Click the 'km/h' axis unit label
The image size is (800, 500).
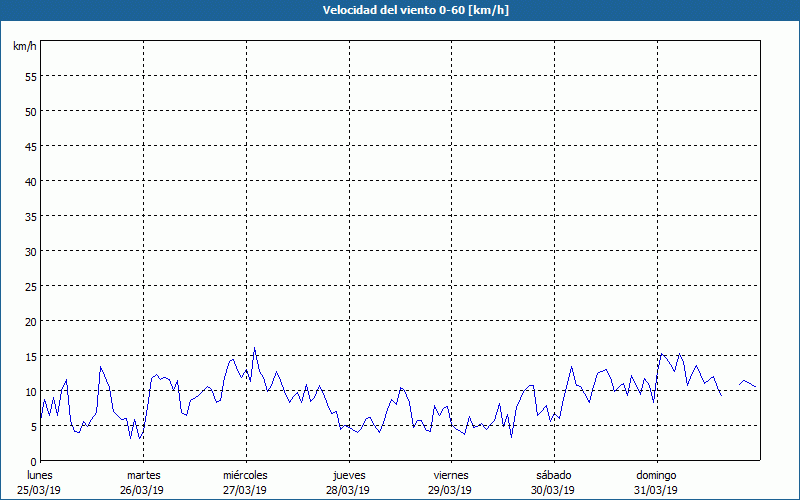coord(25,46)
